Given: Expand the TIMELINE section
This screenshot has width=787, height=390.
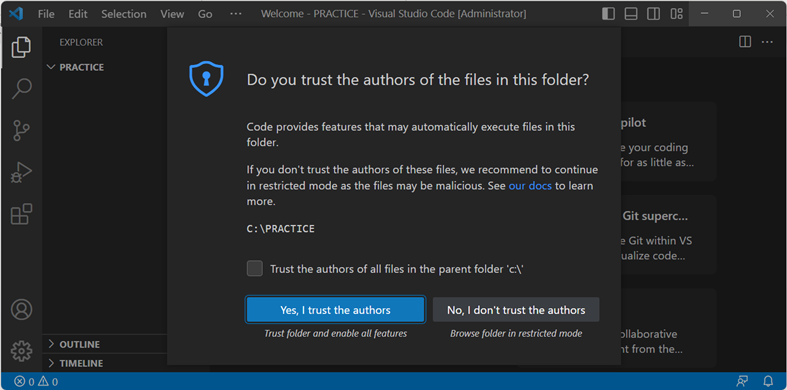Looking at the screenshot, I should (75, 363).
